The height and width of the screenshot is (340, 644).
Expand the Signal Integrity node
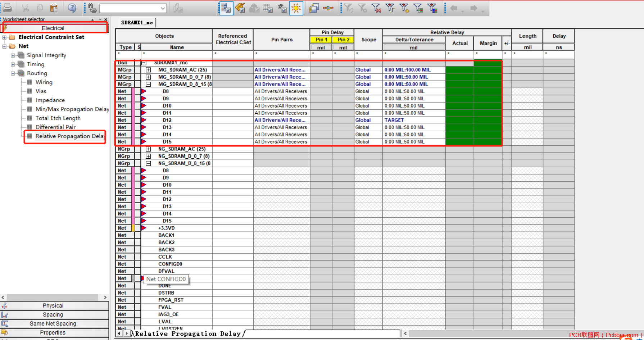point(13,55)
